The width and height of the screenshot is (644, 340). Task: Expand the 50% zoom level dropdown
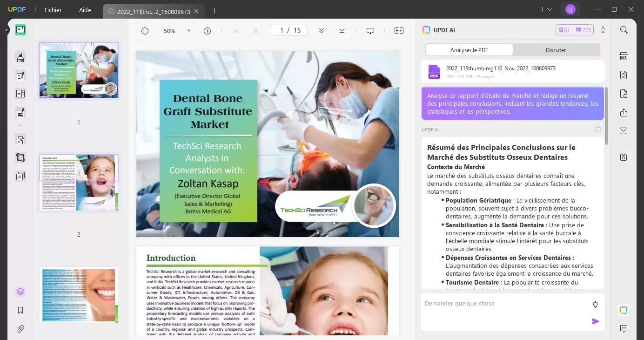(x=188, y=31)
